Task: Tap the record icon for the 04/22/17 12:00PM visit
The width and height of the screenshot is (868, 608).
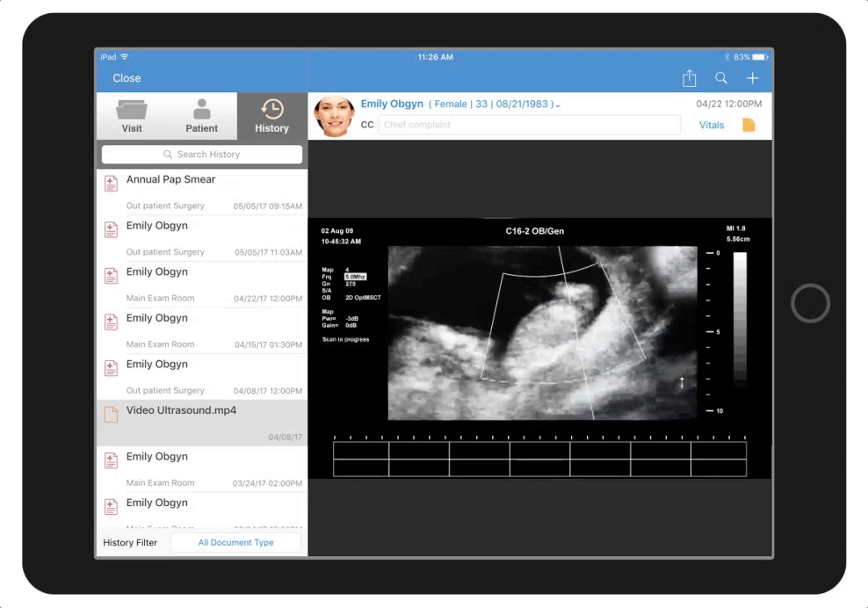Action: point(111,276)
